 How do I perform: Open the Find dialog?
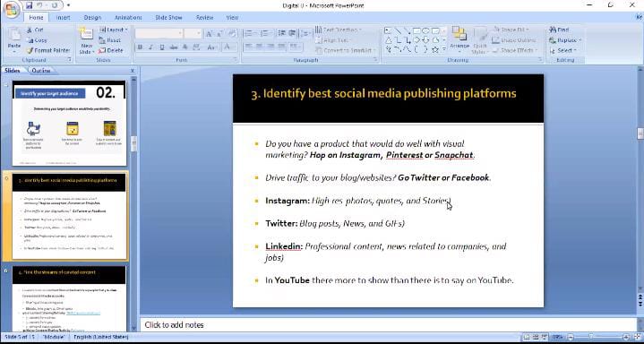pyautogui.click(x=560, y=30)
